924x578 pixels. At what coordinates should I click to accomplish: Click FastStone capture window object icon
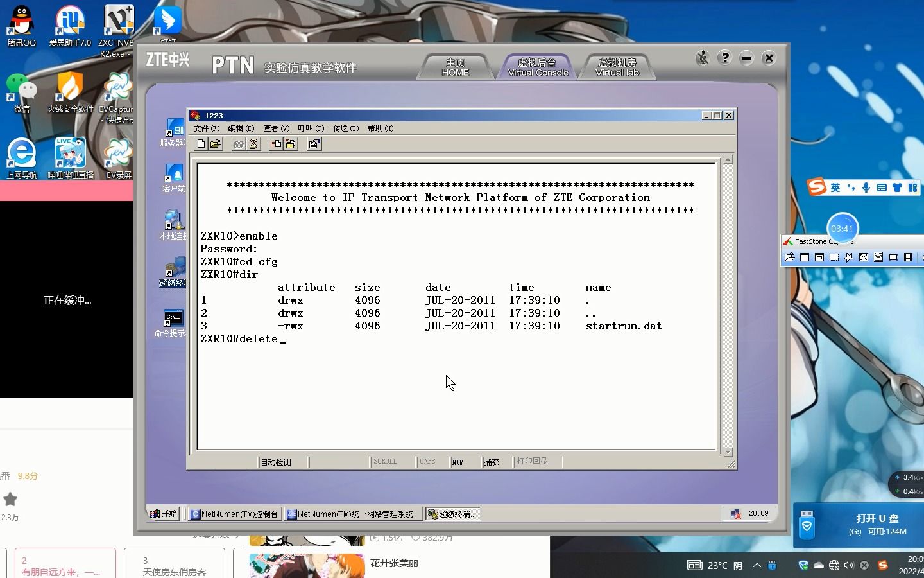[819, 258]
